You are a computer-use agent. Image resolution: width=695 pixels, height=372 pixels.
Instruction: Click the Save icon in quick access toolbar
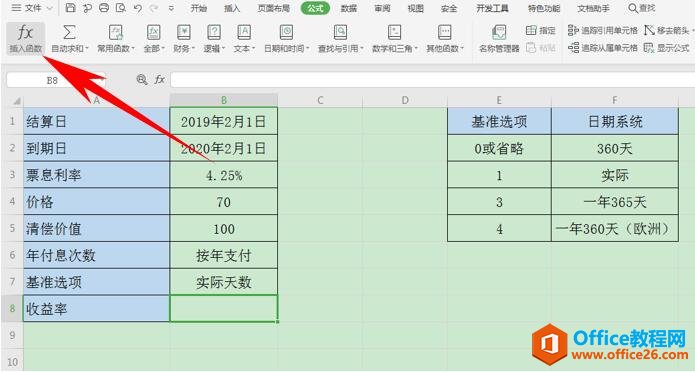click(70, 8)
